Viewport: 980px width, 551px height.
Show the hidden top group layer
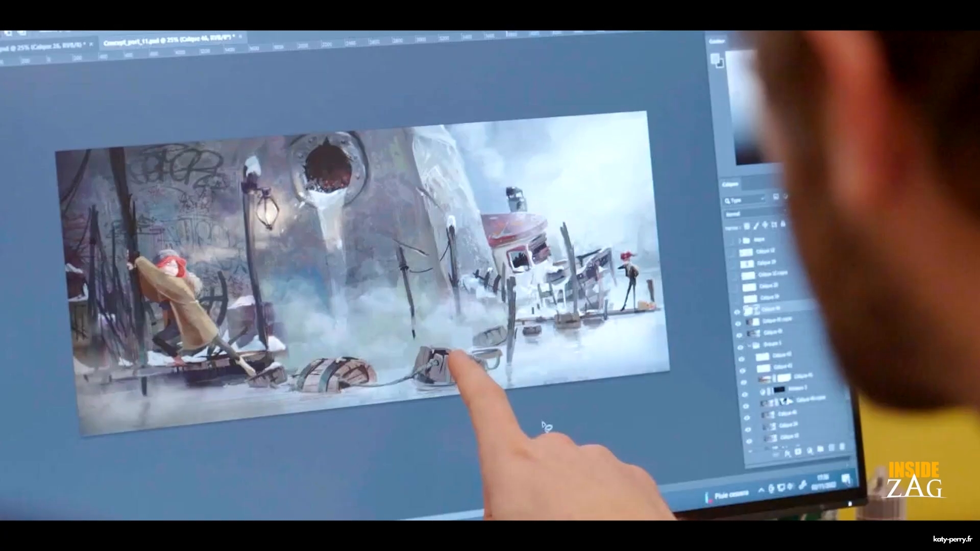(x=731, y=240)
